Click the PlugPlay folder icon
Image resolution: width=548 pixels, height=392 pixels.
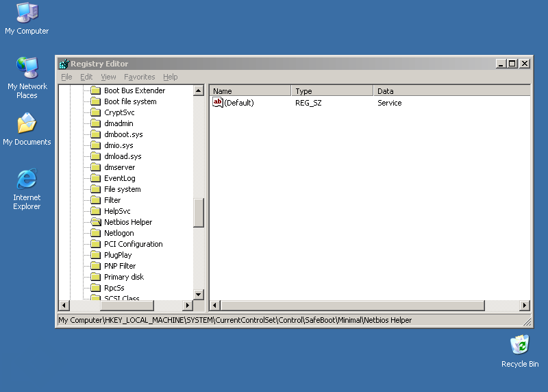coord(95,254)
